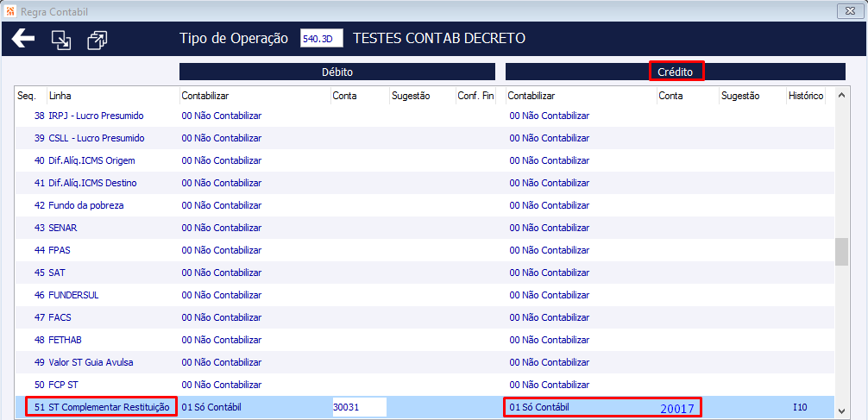Select row 41 Dif.Alíq.ICMS Destino
The height and width of the screenshot is (420, 868).
tap(425, 183)
